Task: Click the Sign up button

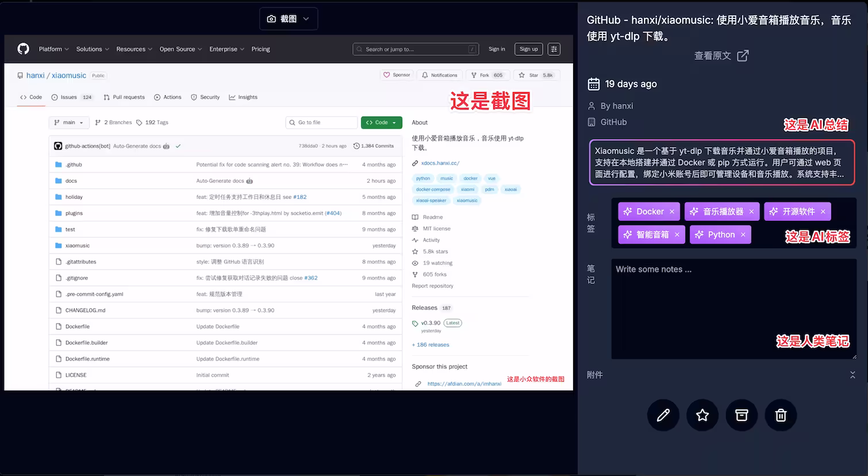Action: (528, 49)
